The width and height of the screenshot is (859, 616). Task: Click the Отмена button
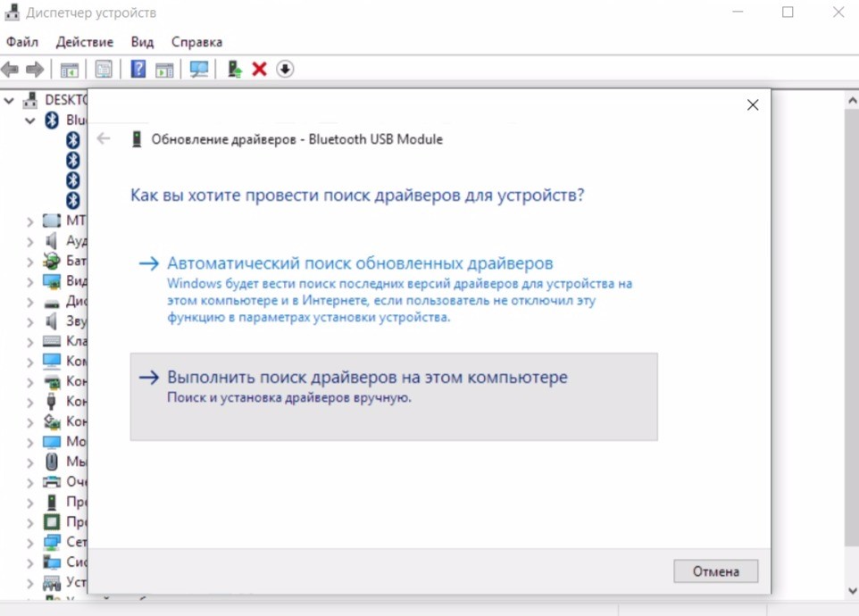tap(715, 571)
